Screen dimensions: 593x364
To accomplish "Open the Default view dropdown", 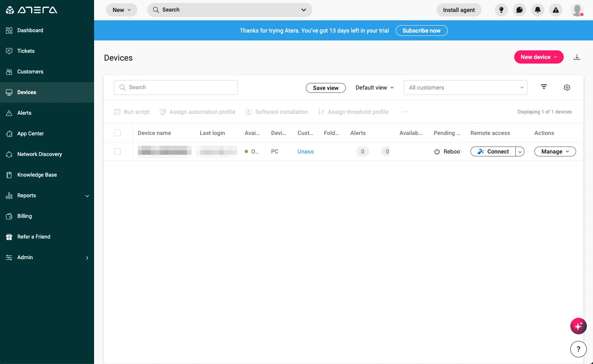I will pyautogui.click(x=375, y=87).
